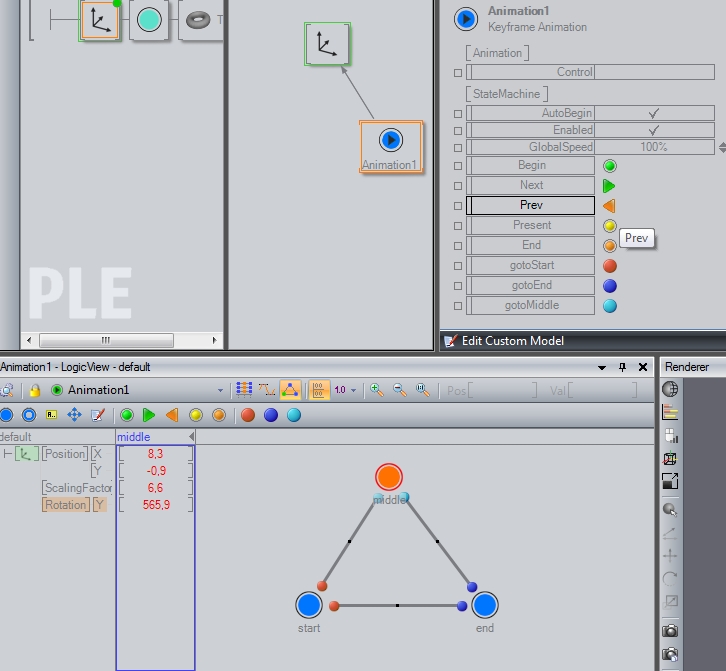The image size is (726, 671).
Task: Click the green Next play arrow in toolbar
Action: tap(149, 415)
